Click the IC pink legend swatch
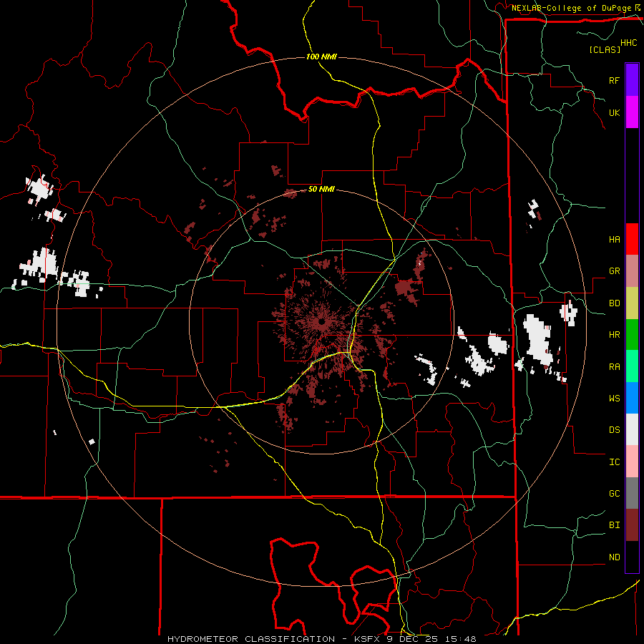Viewport: 644px width, 644px height. [x=632, y=462]
